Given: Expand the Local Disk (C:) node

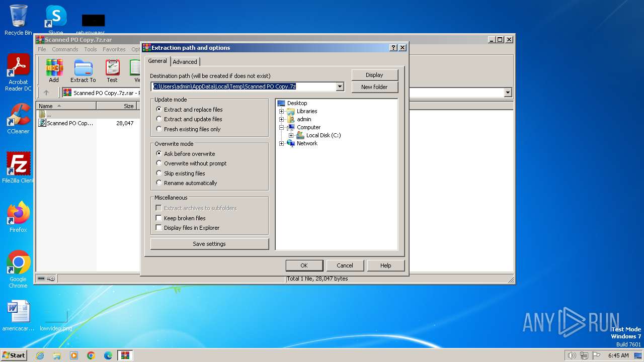Looking at the screenshot, I should click(x=291, y=135).
